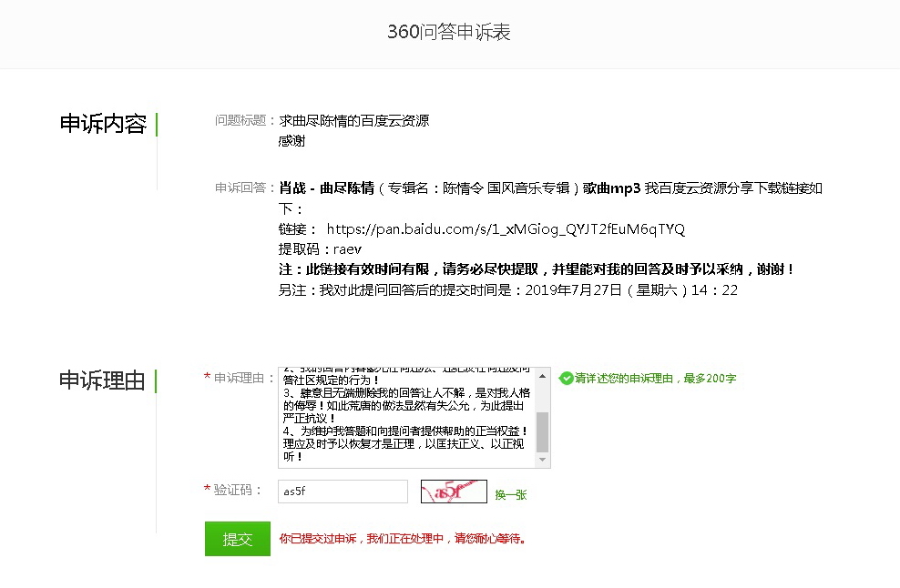This screenshot has height=588, width=900.
Task: Click 换一张 to refresh captcha
Action: pyautogui.click(x=511, y=494)
